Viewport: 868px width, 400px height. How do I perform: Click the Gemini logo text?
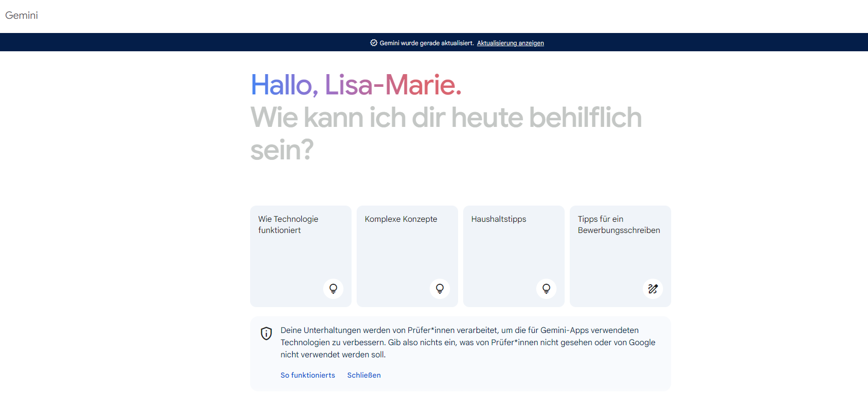[x=21, y=15]
